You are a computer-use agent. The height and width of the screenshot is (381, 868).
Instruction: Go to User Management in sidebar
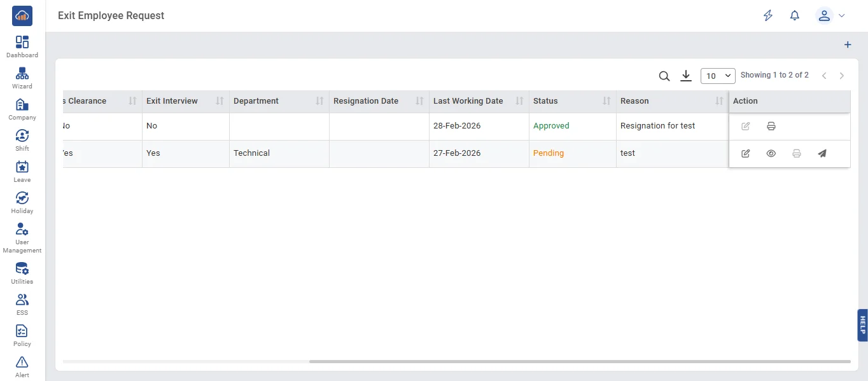point(22,237)
